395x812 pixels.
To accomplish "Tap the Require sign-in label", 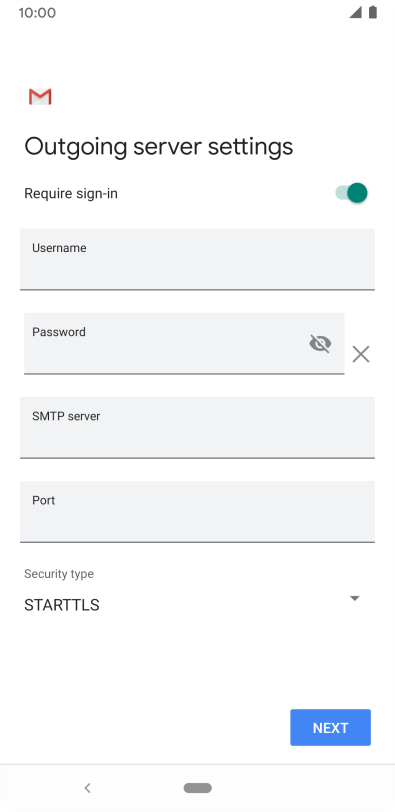I will coord(71,194).
